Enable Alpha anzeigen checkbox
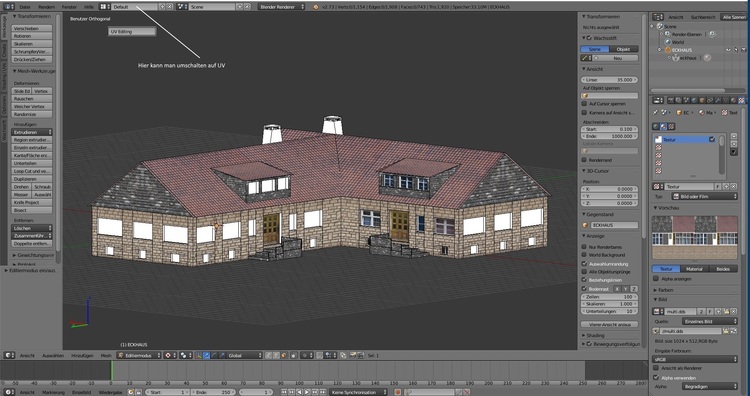This screenshot has width=750, height=396. click(x=656, y=278)
